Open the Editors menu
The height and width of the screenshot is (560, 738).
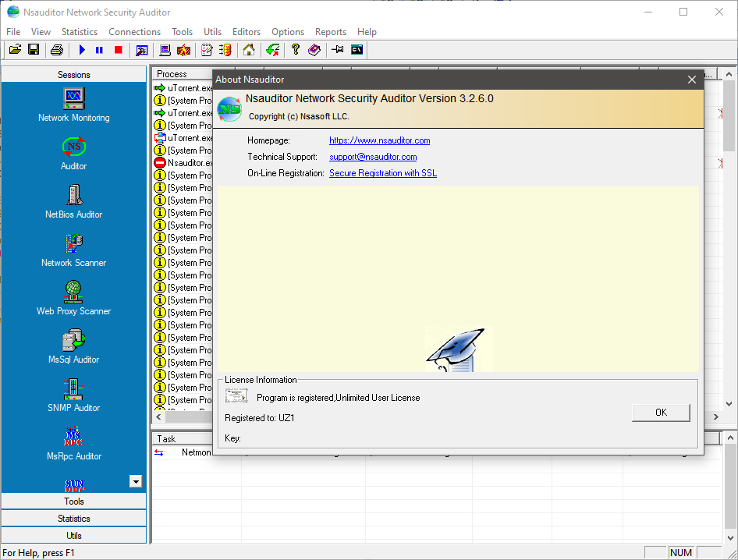tap(247, 31)
